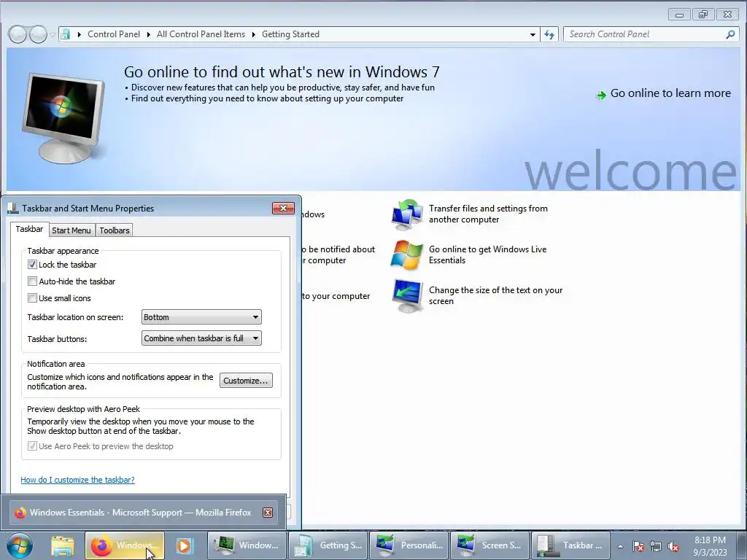Click the Control Panel address bar icon
The image size is (747, 560).
click(x=66, y=34)
